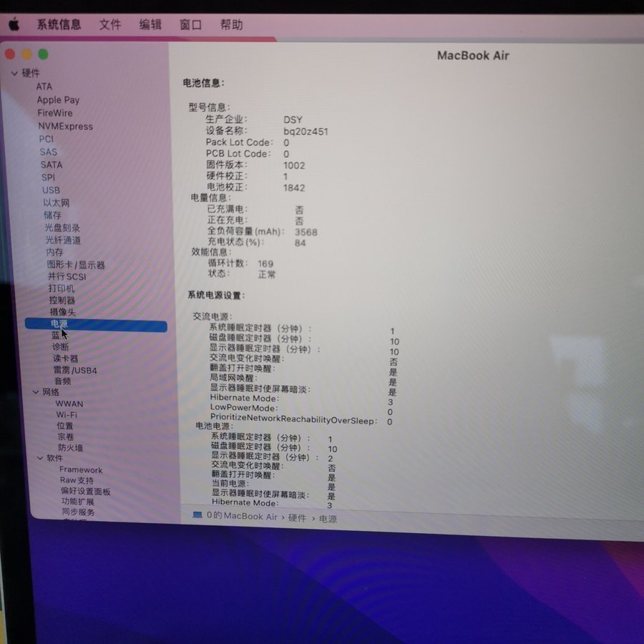Click 电源 in the path bar
The height and width of the screenshot is (644, 644).
[328, 519]
